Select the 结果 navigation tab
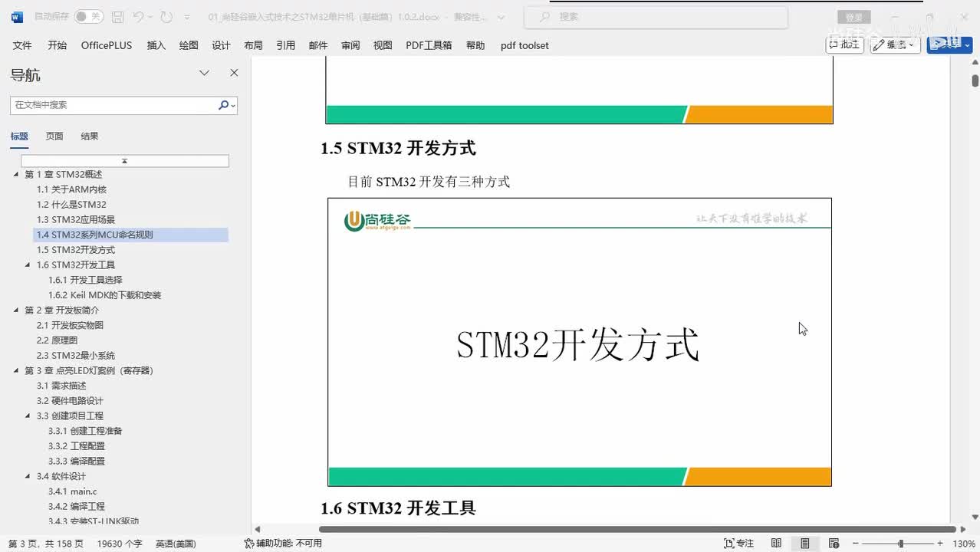 (x=90, y=136)
